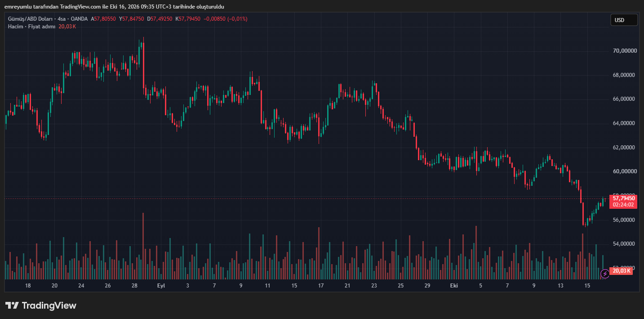
Task: Click date 28 on the time axis
Action: 134,286
